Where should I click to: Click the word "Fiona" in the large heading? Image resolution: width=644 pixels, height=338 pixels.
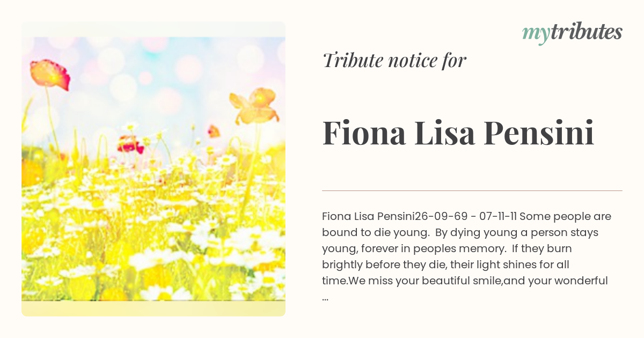364,134
